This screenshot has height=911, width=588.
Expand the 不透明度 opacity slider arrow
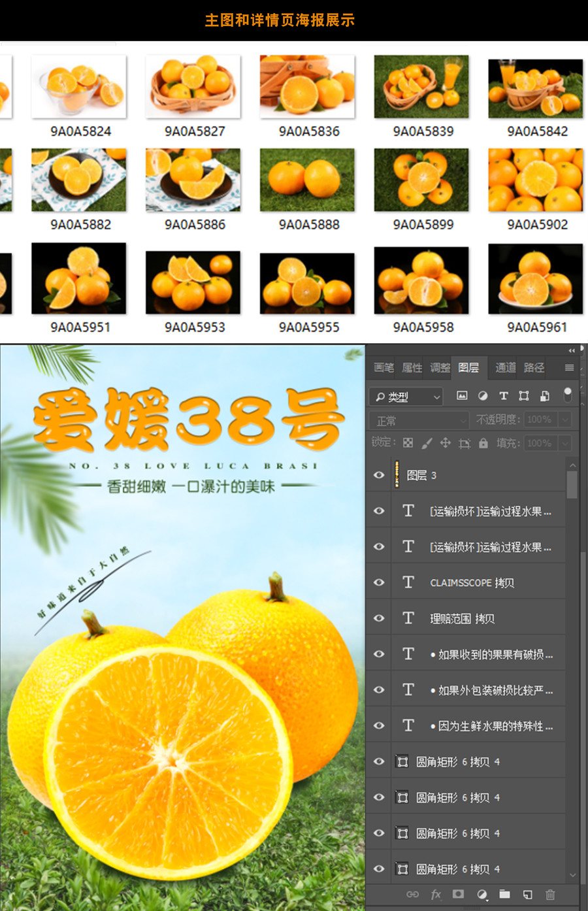pos(566,420)
